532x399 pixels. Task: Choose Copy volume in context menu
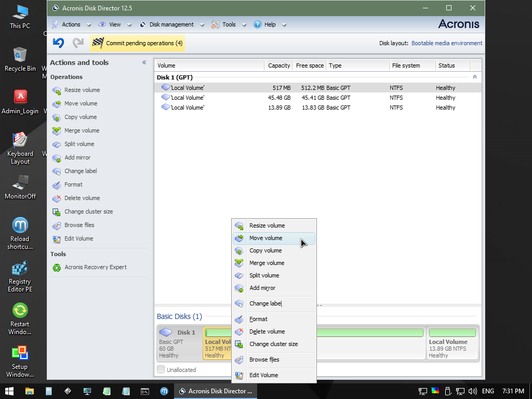[x=274, y=251]
